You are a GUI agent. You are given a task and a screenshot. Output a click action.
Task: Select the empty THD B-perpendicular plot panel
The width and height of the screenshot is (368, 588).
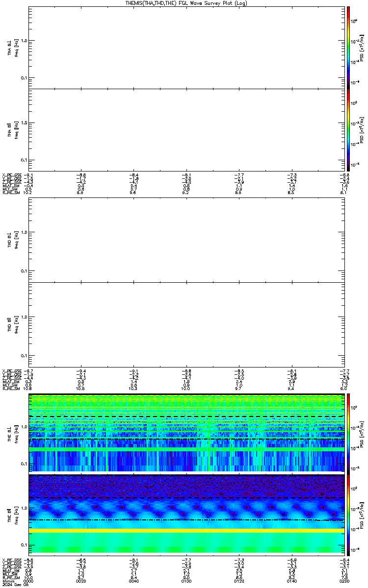pos(186,240)
